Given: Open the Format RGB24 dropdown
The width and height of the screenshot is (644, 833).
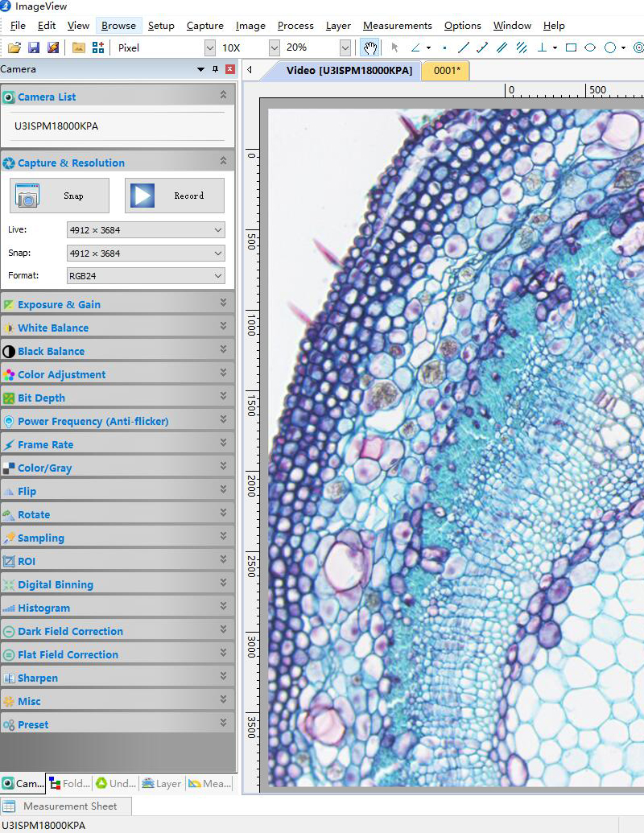Looking at the screenshot, I should pyautogui.click(x=146, y=276).
